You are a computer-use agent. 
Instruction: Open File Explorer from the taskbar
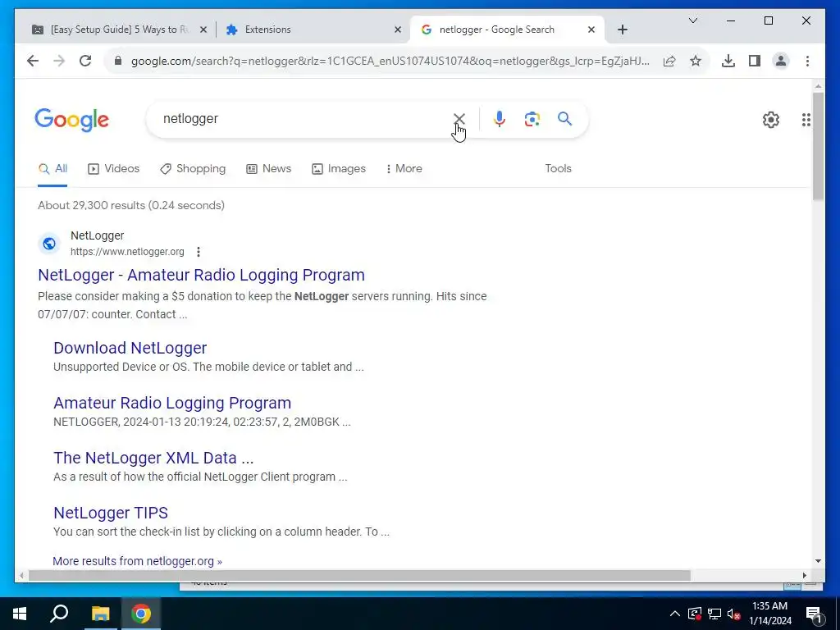click(x=100, y=614)
